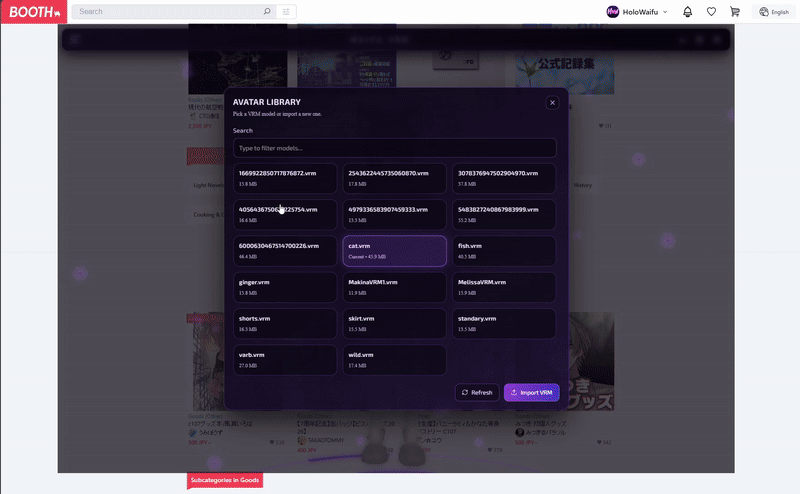The image size is (800, 494).
Task: Open the wishlist heart icon
Action: (x=711, y=12)
